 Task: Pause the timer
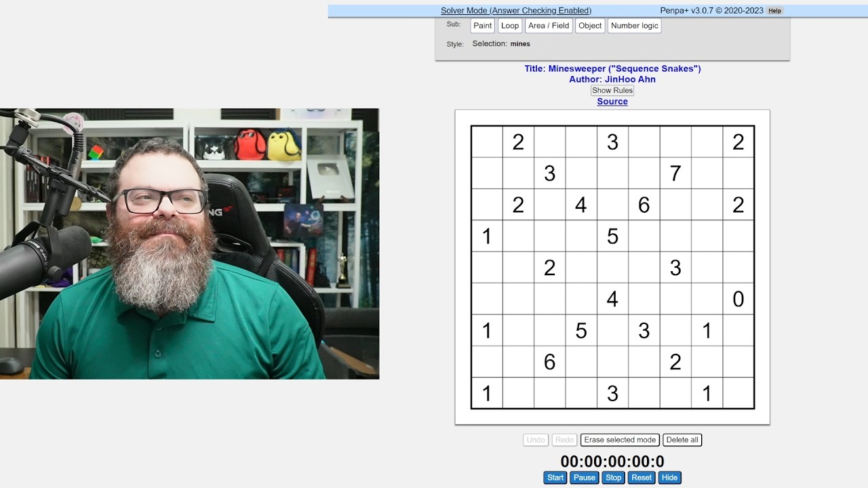[x=584, y=478]
